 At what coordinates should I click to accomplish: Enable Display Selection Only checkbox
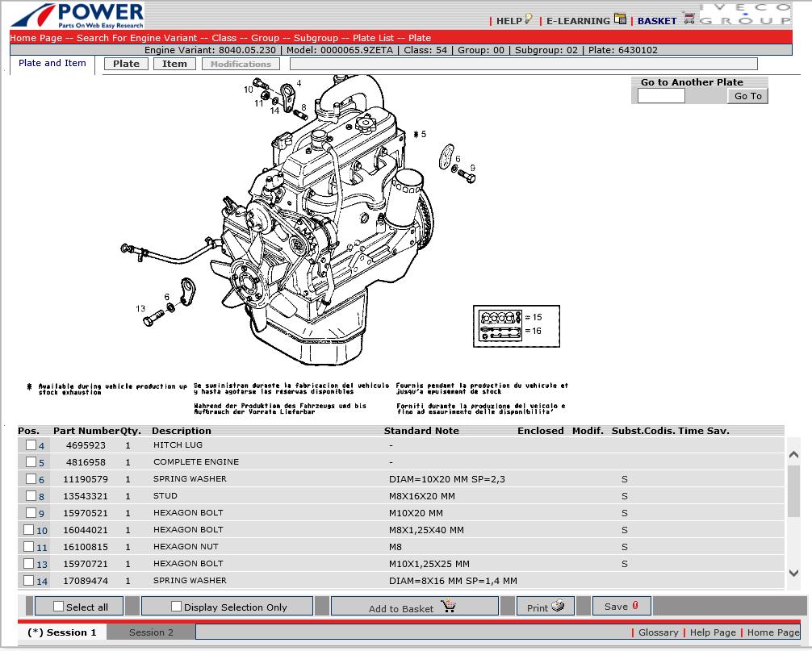[176, 606]
